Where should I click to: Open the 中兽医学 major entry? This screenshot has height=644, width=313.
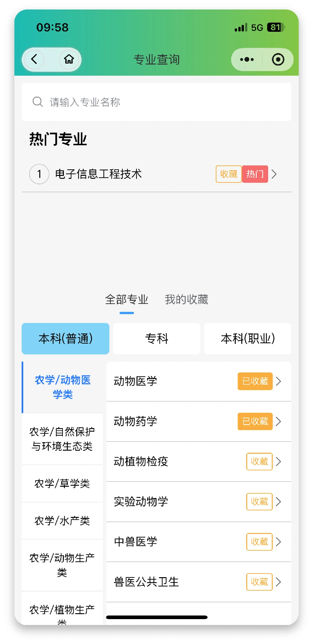tap(136, 542)
